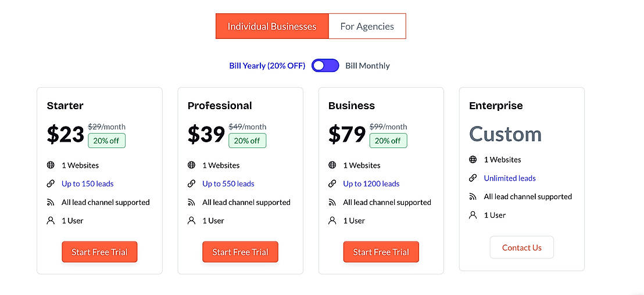Start free trial for Business plan
644x295 pixels.
[x=381, y=252]
